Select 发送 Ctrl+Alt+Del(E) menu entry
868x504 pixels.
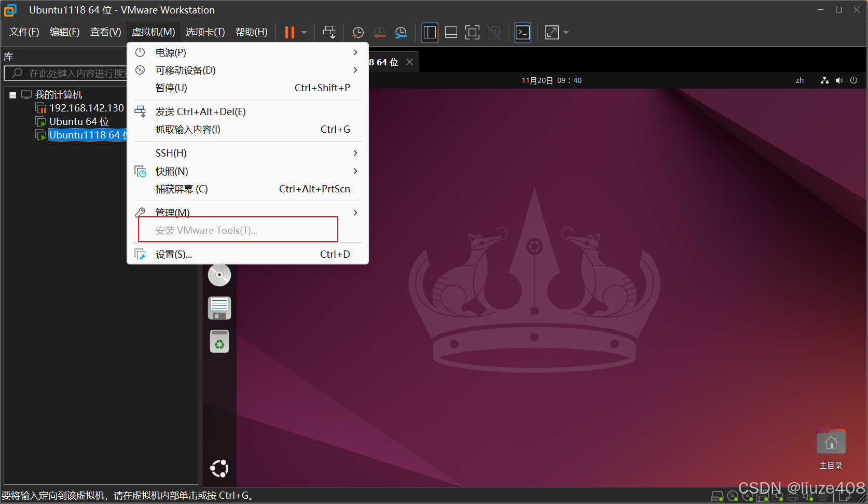coord(247,111)
